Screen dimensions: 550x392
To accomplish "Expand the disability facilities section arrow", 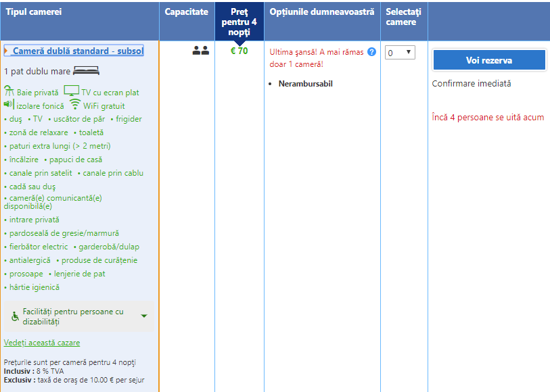I will tap(144, 316).
